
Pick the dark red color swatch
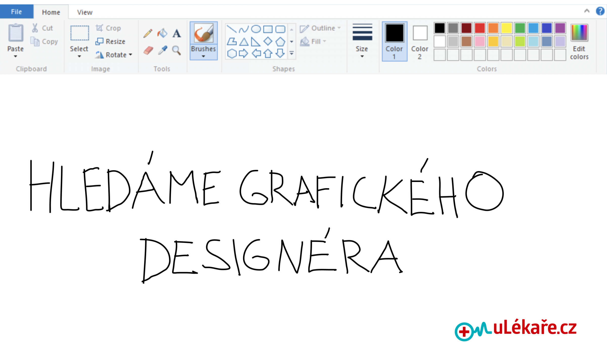[466, 28]
